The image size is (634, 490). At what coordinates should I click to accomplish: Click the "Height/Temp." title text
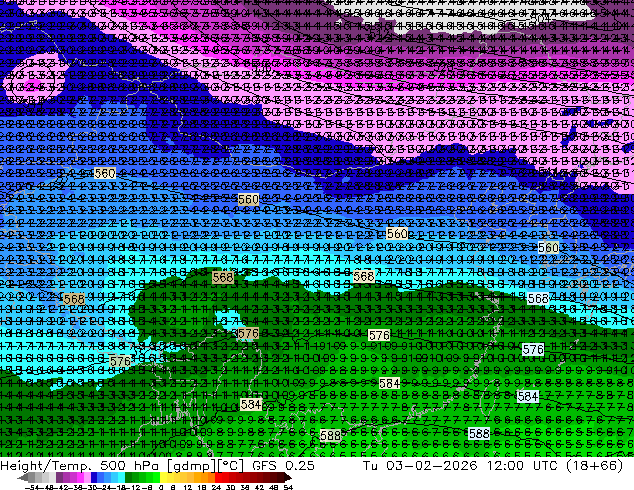44,465
